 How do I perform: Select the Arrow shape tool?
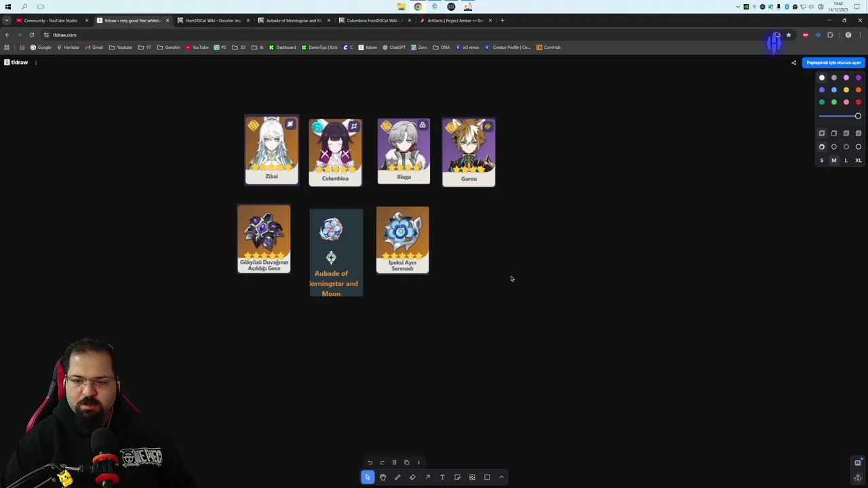(427, 477)
